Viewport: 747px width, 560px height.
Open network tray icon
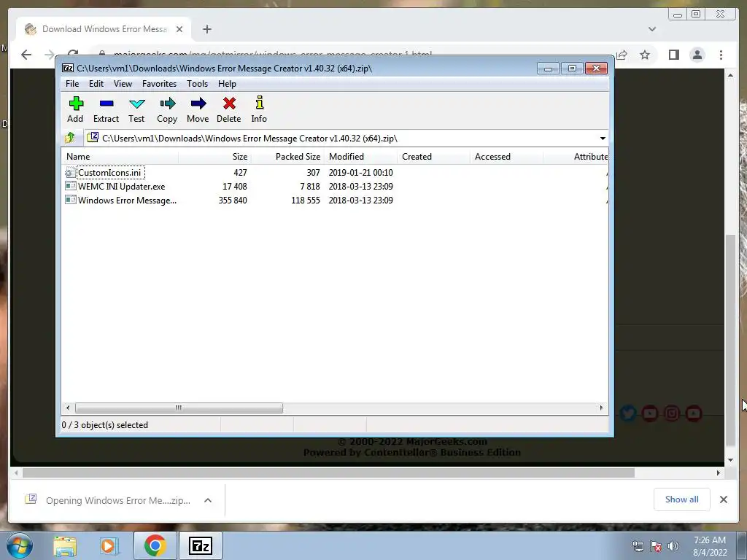638,546
